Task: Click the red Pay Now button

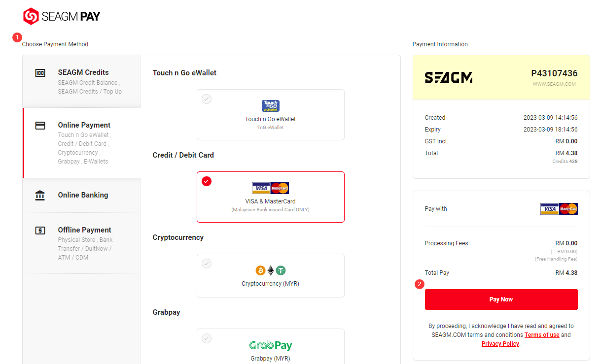Action: tap(501, 299)
